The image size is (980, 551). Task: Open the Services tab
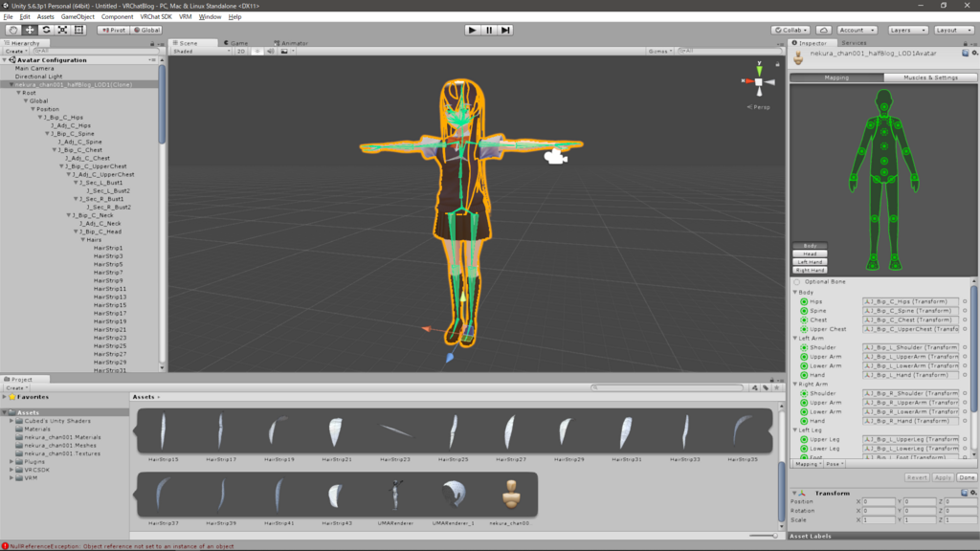[x=853, y=43]
